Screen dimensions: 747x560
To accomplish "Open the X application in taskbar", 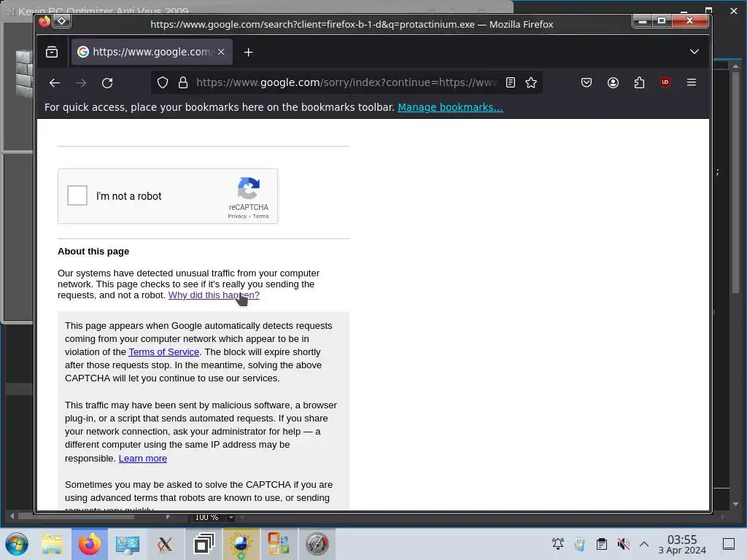I will pyautogui.click(x=166, y=544).
